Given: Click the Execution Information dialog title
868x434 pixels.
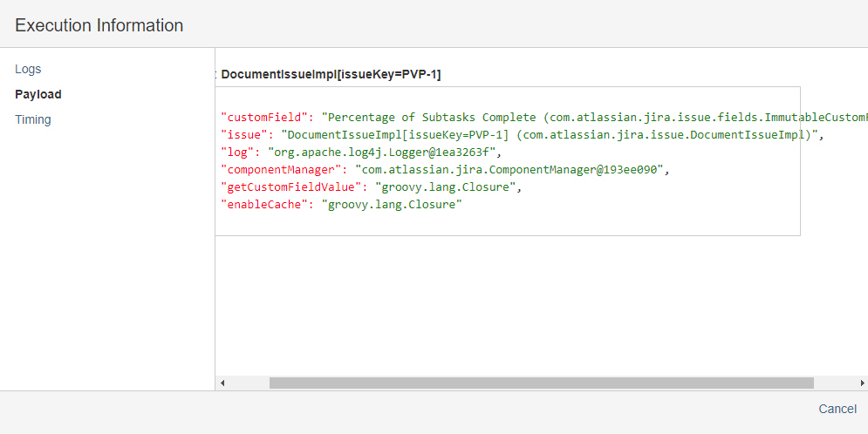Looking at the screenshot, I should pos(99,25).
